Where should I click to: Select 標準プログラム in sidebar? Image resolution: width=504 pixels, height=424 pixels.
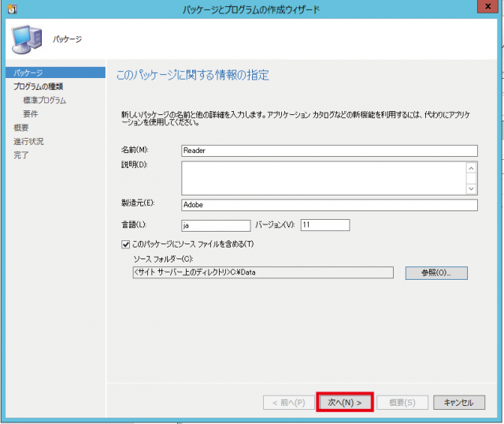point(44,101)
